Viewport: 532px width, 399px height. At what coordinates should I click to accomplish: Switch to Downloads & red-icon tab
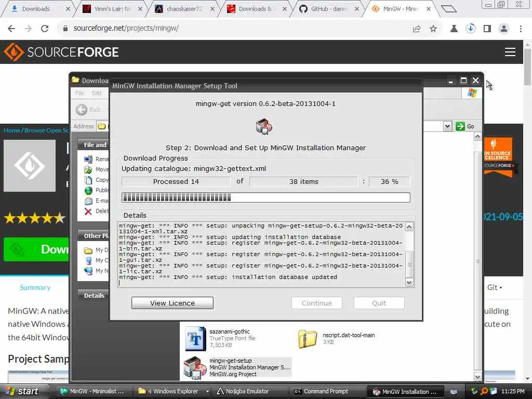point(256,9)
